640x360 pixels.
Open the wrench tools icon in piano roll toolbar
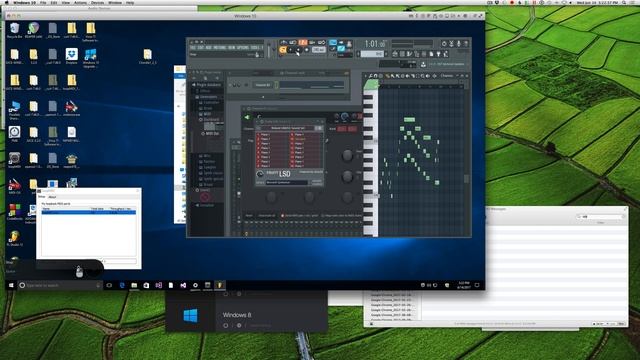[370, 76]
